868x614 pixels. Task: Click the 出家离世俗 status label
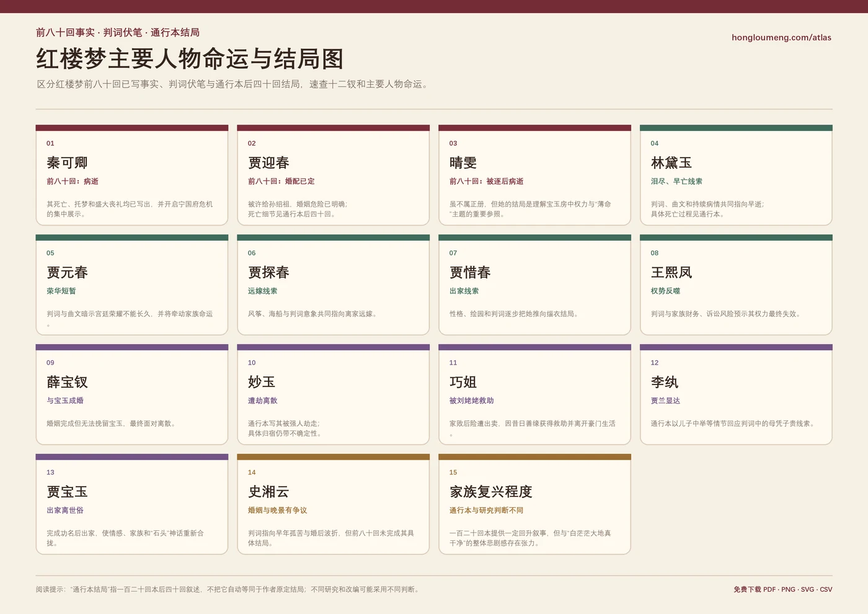(x=65, y=510)
